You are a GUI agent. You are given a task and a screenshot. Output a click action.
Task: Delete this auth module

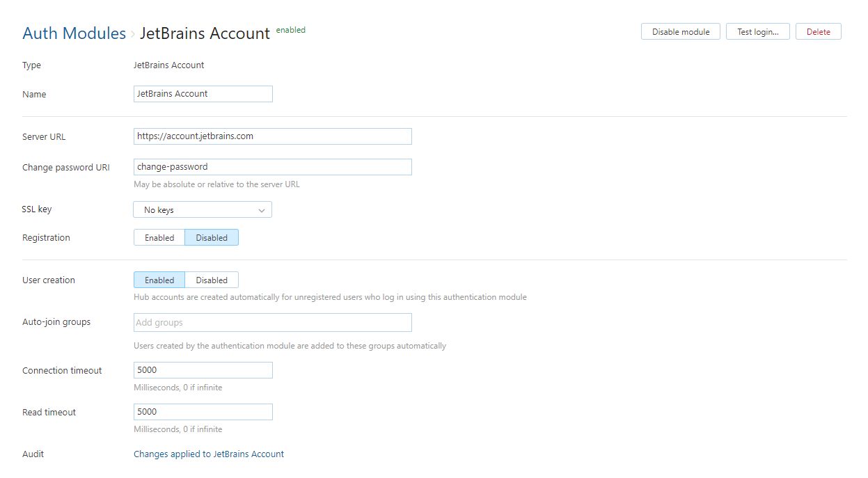(x=818, y=32)
